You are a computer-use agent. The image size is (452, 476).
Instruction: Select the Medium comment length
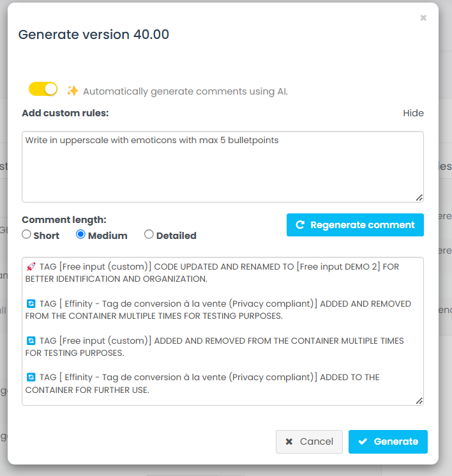point(80,234)
